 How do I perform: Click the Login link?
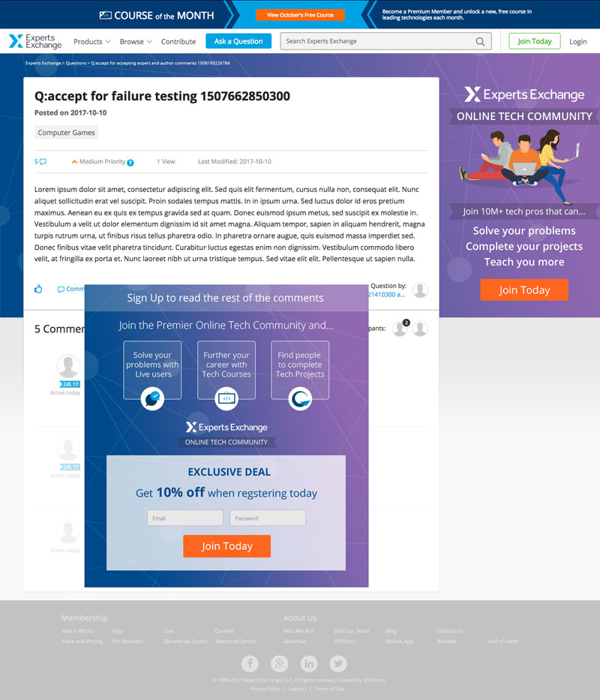pyautogui.click(x=577, y=41)
